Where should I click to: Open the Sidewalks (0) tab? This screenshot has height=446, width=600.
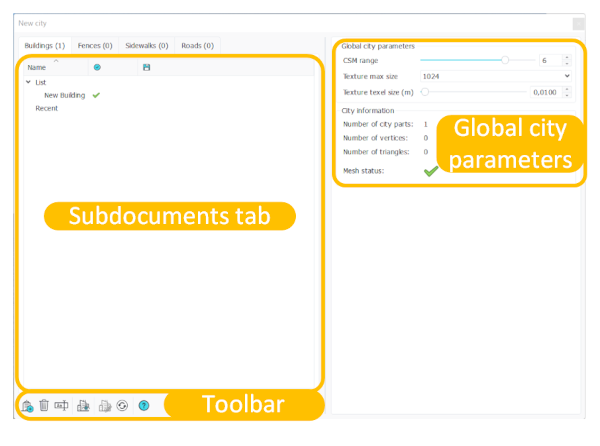(x=147, y=45)
